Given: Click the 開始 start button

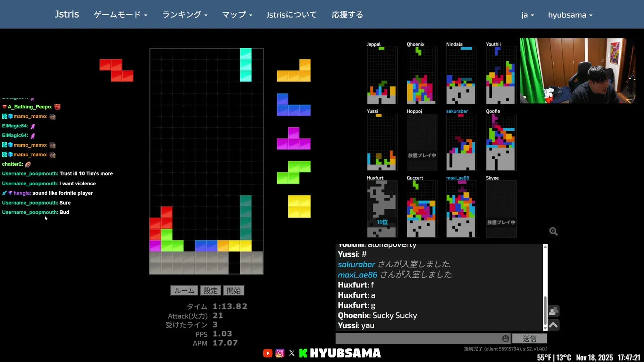Looking at the screenshot, I should [234, 291].
